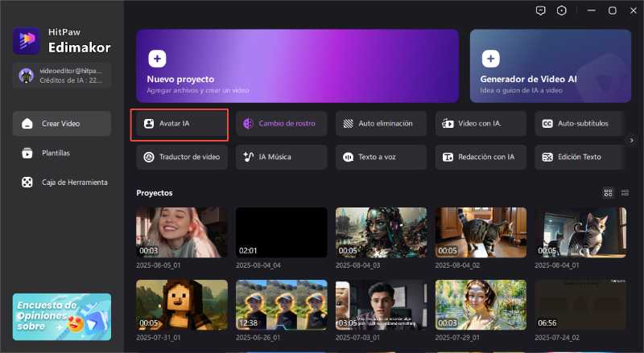Open Traductor de vídeo tool
This screenshot has height=353, width=644.
(x=180, y=157)
